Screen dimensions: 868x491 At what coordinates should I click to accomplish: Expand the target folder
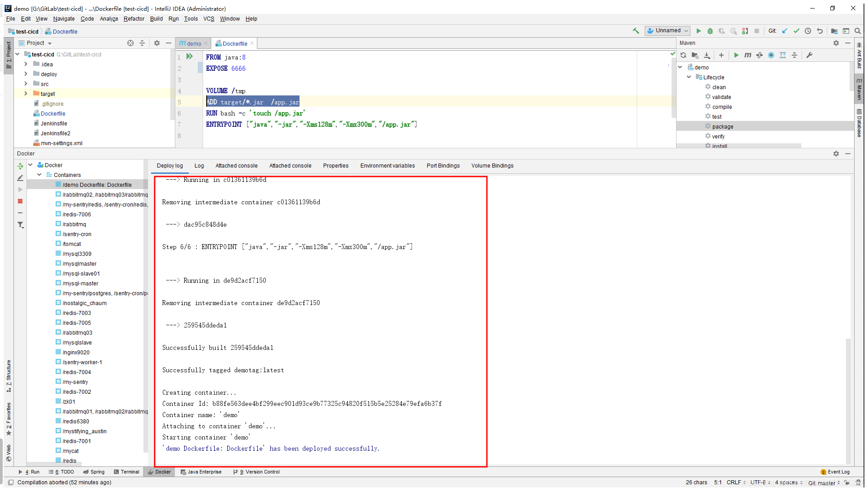pyautogui.click(x=26, y=94)
